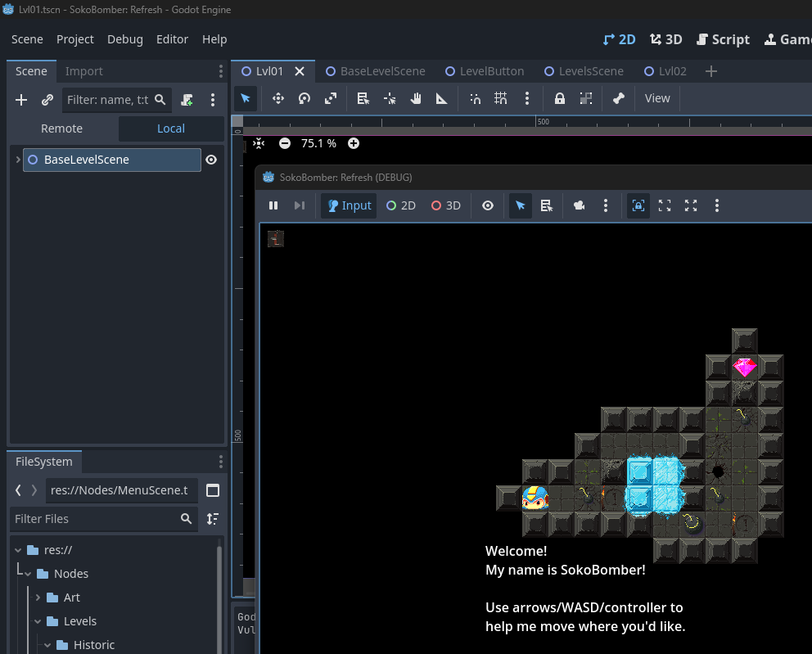The image size is (812, 654).
Task: Pause the running game with pause button
Action: click(x=273, y=205)
